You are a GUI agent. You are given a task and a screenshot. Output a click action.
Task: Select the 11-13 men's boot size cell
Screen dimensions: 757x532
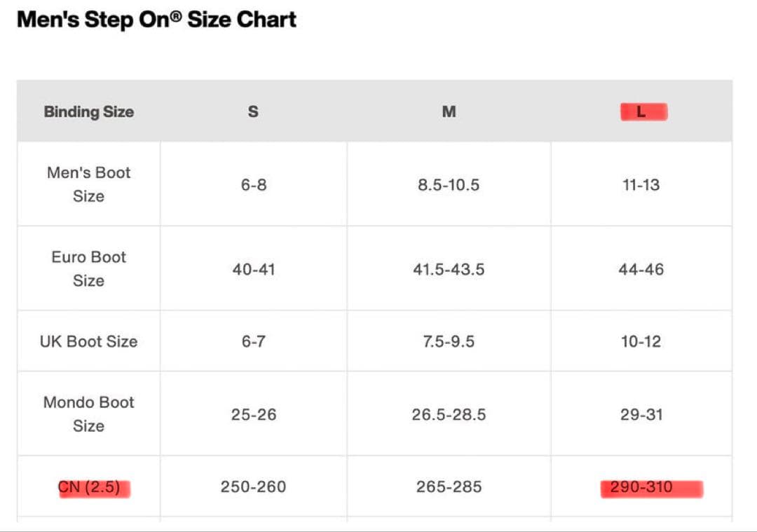[x=641, y=185]
